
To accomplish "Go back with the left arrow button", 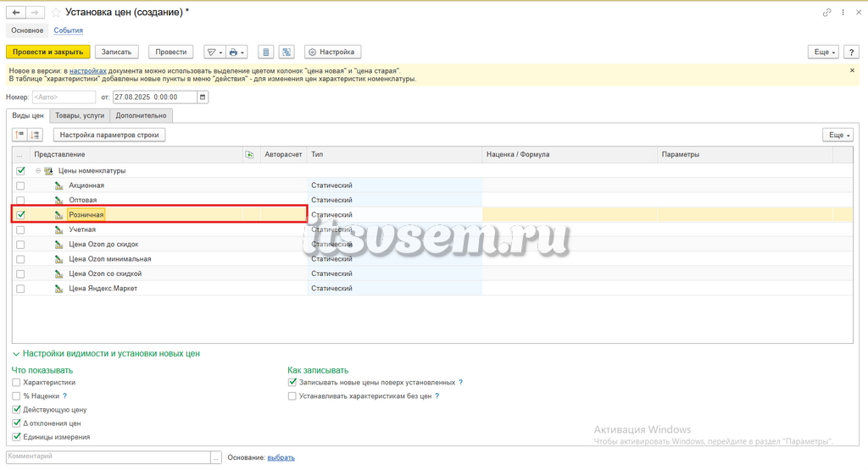I will pyautogui.click(x=16, y=12).
